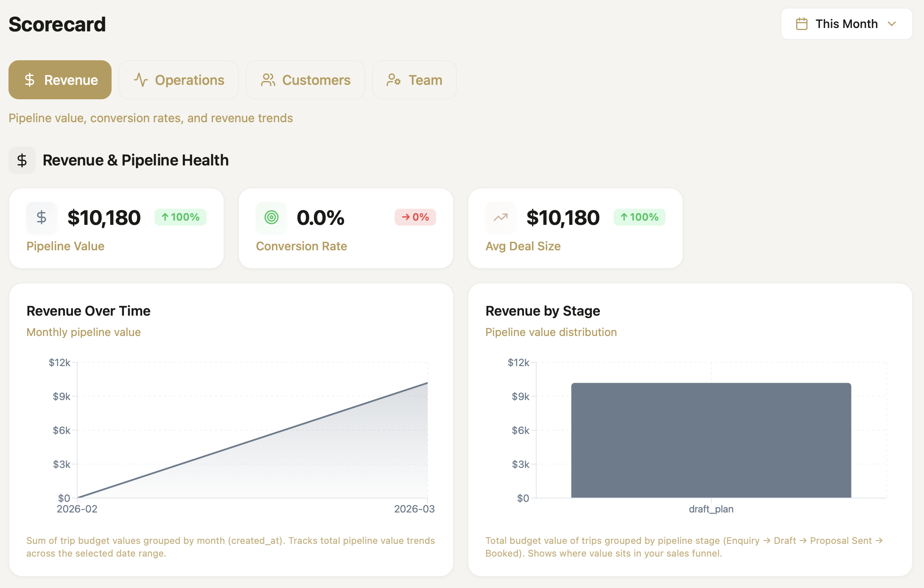Click the team member gear icon beside Team
Viewport: 924px width, 588px height.
tap(393, 80)
